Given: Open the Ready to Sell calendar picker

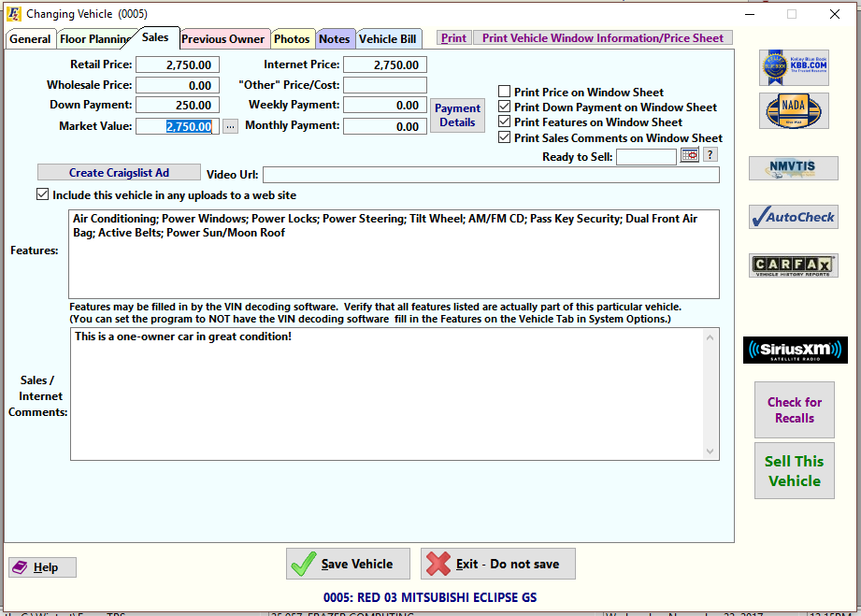Looking at the screenshot, I should pyautogui.click(x=690, y=154).
